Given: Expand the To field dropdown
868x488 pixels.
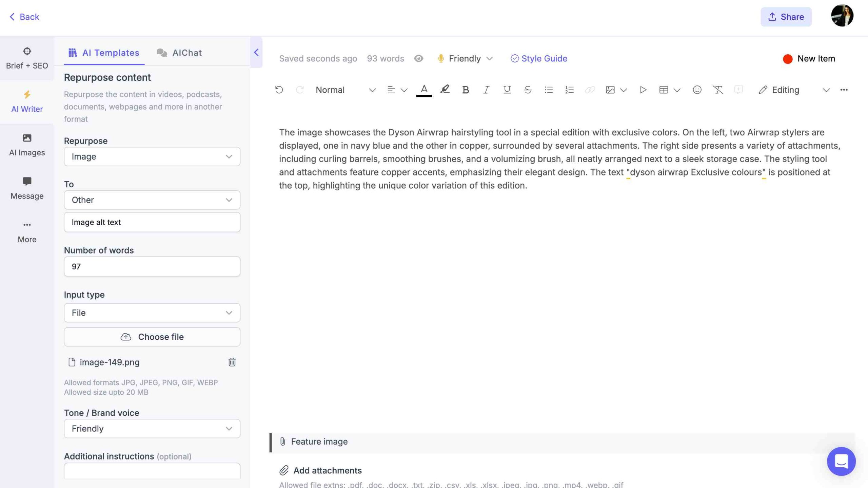Looking at the screenshot, I should pos(228,199).
